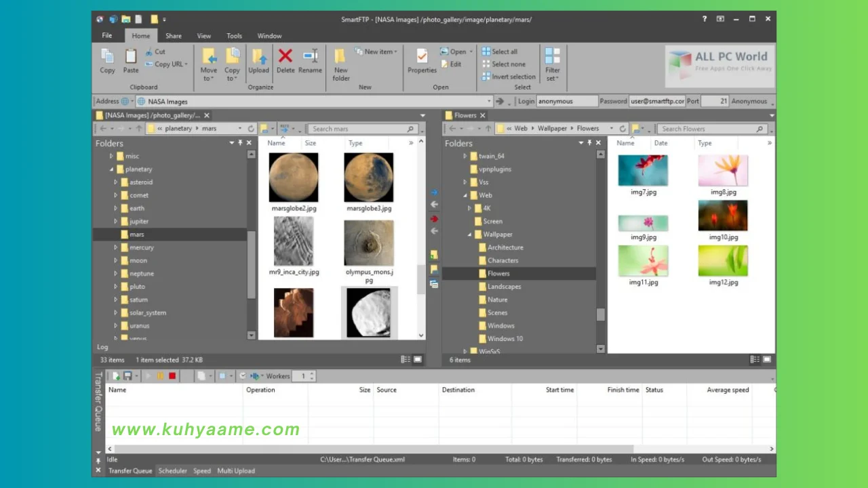
Task: Click the Login field showing anonymous
Action: [x=567, y=101]
